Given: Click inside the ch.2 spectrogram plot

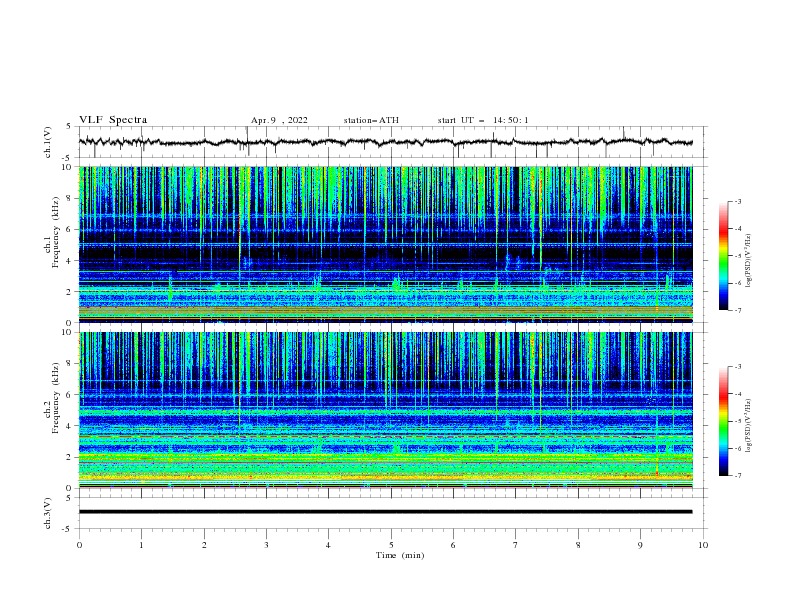Looking at the screenshot, I should [x=385, y=410].
